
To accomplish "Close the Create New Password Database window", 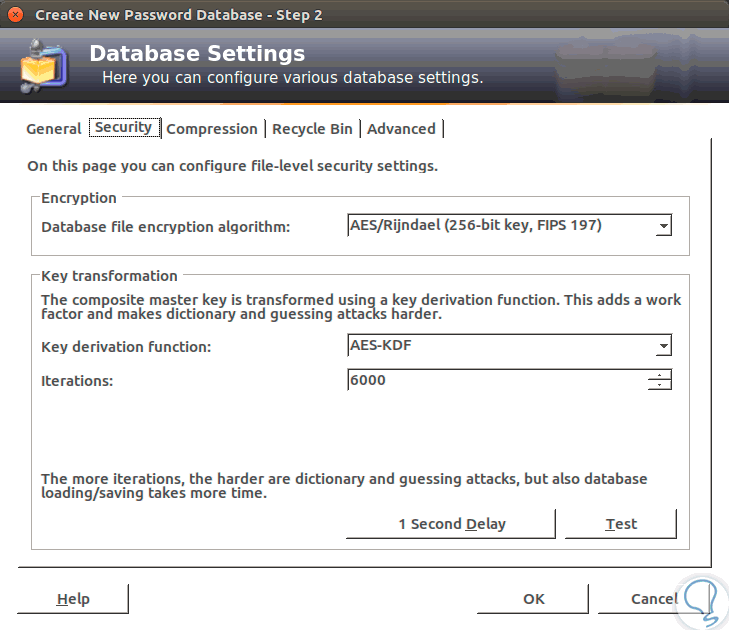I will click(x=16, y=15).
